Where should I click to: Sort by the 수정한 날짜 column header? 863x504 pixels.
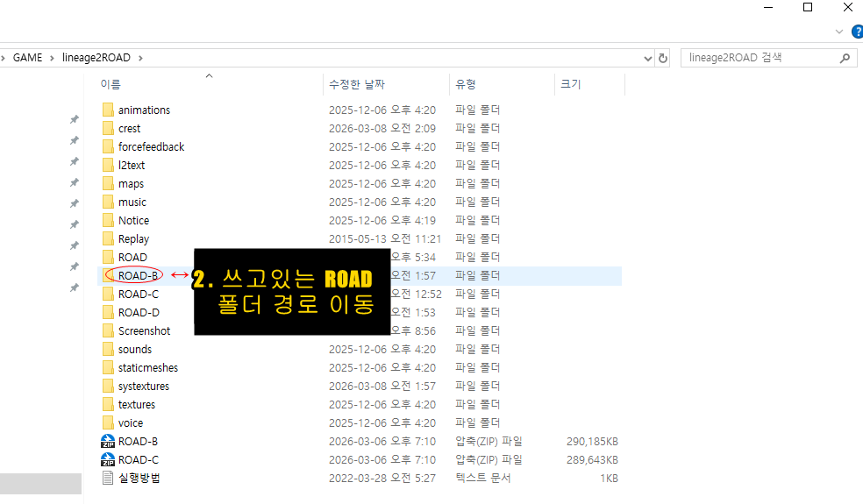[x=356, y=84]
